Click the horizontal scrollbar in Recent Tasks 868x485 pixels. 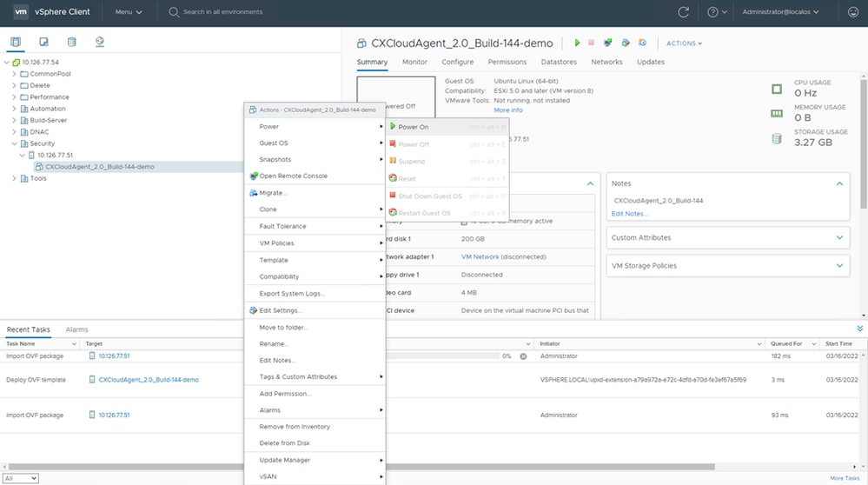361,467
